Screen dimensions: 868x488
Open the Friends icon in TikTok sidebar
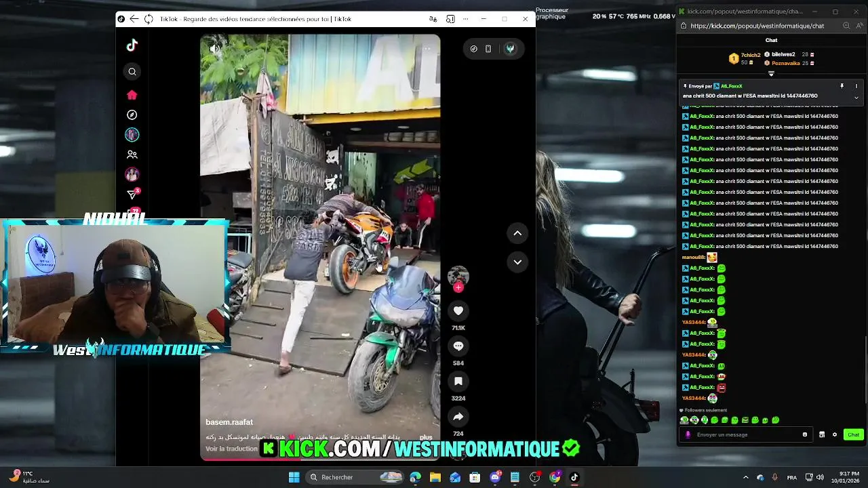tap(132, 155)
